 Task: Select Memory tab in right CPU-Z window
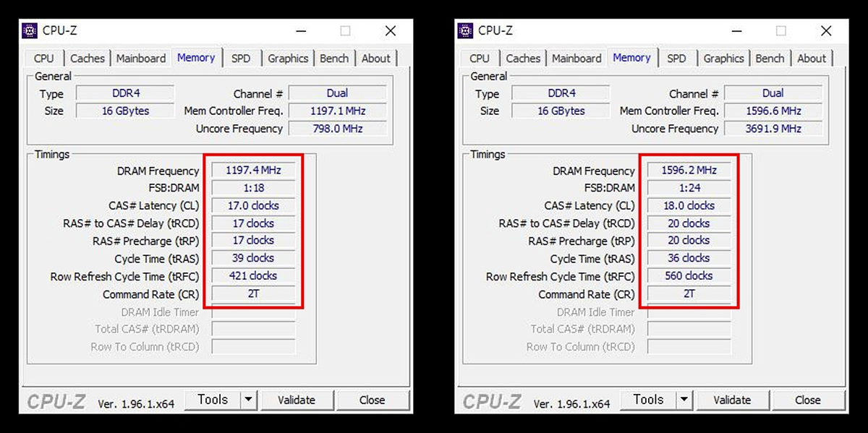[631, 58]
